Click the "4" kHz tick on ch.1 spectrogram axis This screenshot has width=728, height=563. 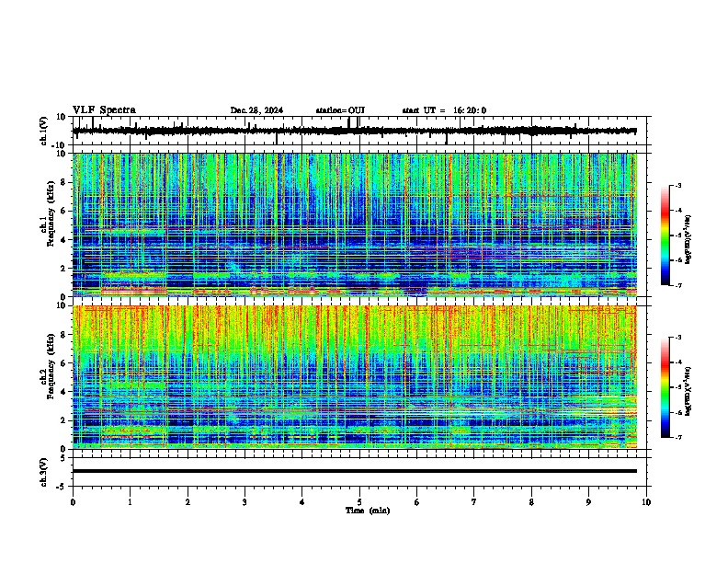click(64, 240)
